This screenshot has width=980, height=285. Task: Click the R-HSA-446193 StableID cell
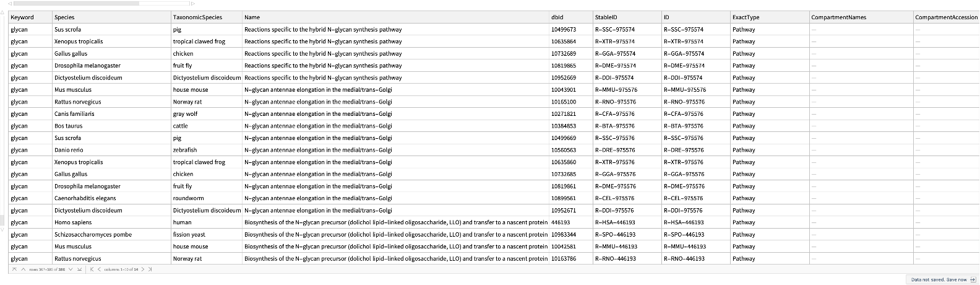pyautogui.click(x=615, y=222)
